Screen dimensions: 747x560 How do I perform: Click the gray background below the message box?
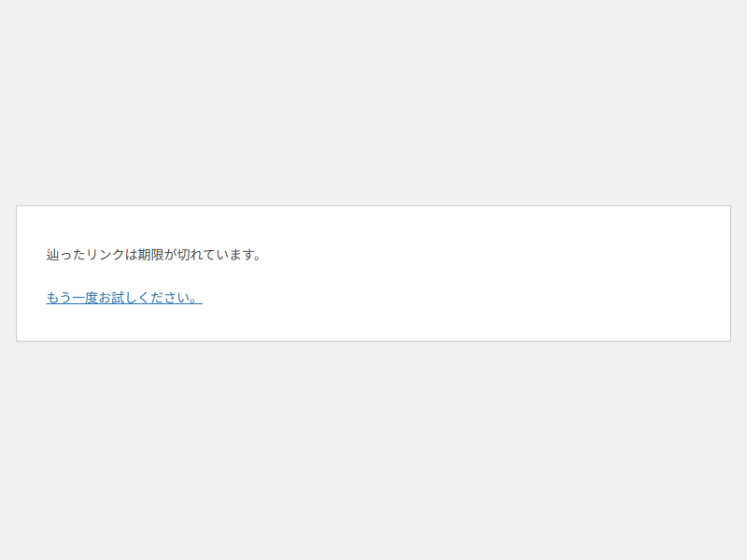click(x=373, y=450)
